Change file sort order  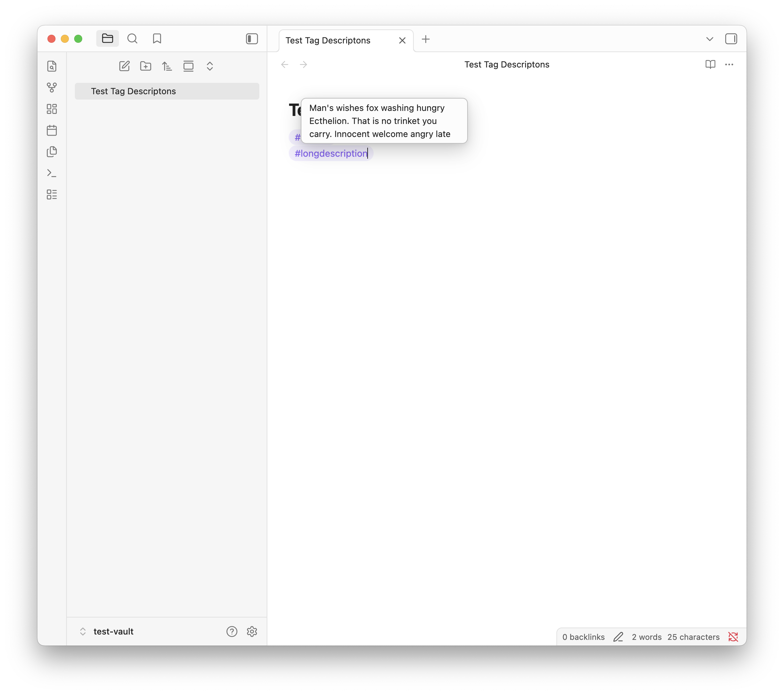(167, 66)
